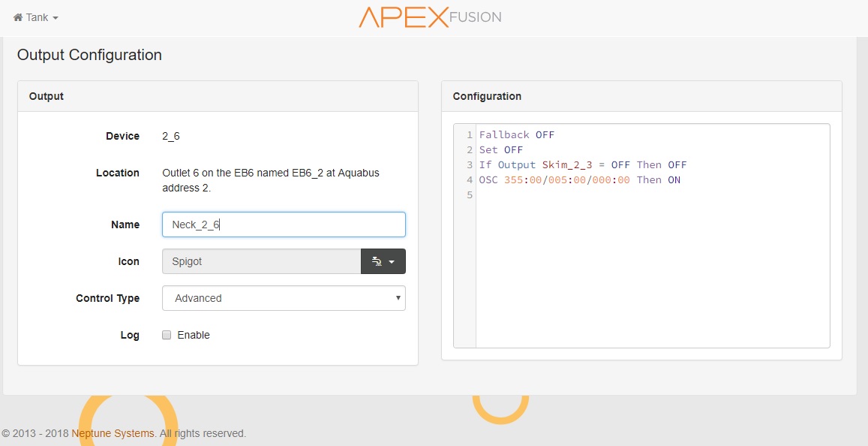Click the Icon field showing Spigot
Screen dimensions: 868x446
pyautogui.click(x=261, y=261)
